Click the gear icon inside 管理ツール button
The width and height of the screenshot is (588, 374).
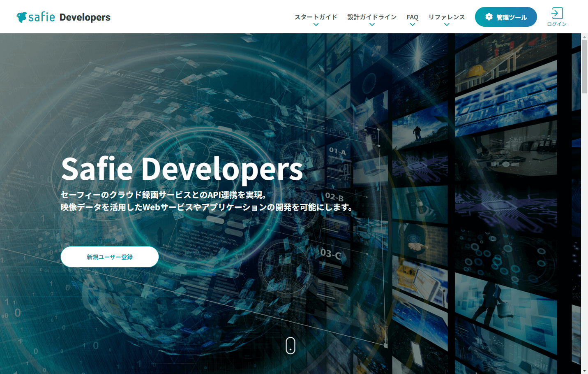pyautogui.click(x=489, y=17)
